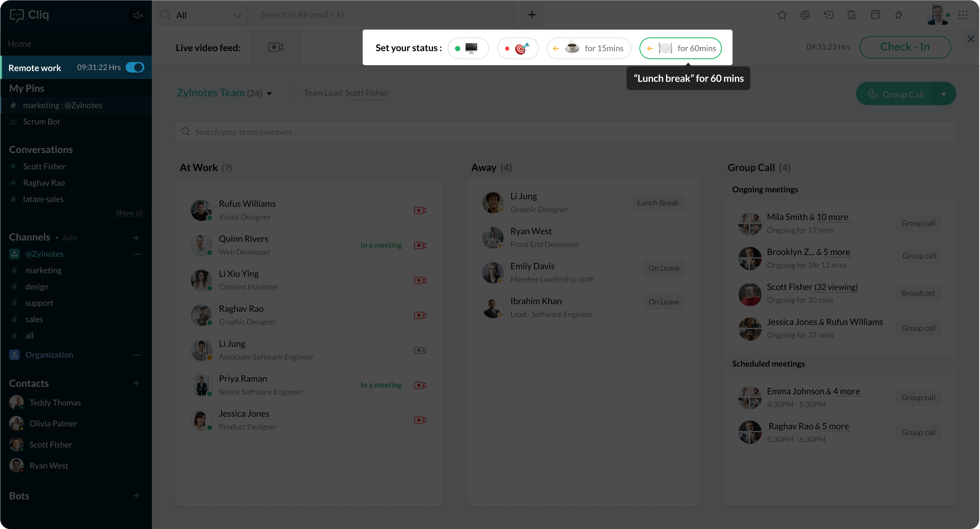Open the Group Call dropdown arrow
The height and width of the screenshot is (529, 980).
pos(944,94)
